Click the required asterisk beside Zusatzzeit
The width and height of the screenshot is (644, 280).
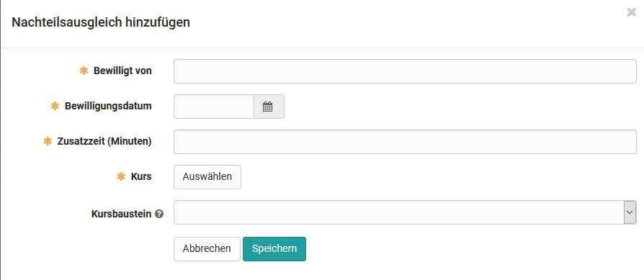click(x=48, y=141)
